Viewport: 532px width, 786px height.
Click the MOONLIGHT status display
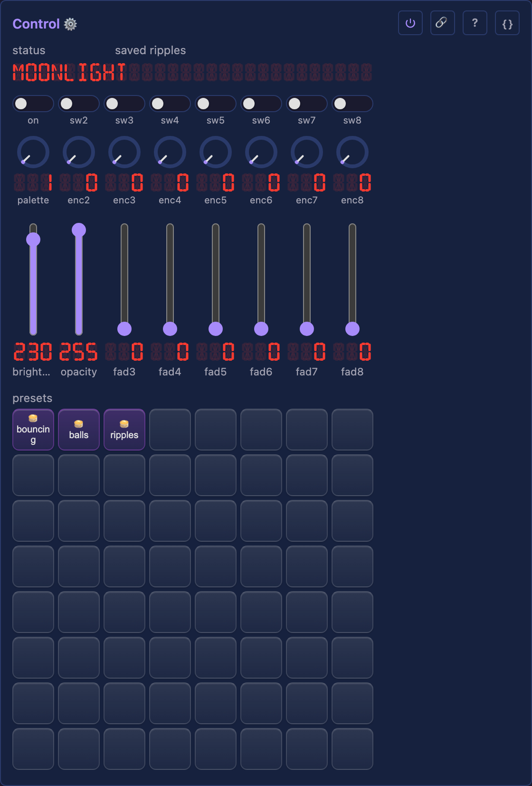[x=192, y=73]
